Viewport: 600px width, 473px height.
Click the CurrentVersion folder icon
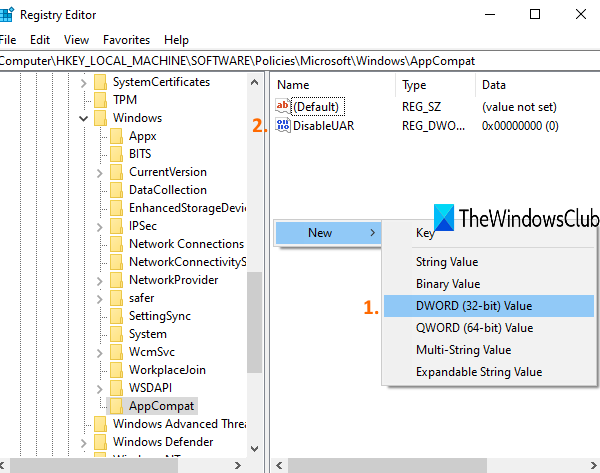click(117, 172)
